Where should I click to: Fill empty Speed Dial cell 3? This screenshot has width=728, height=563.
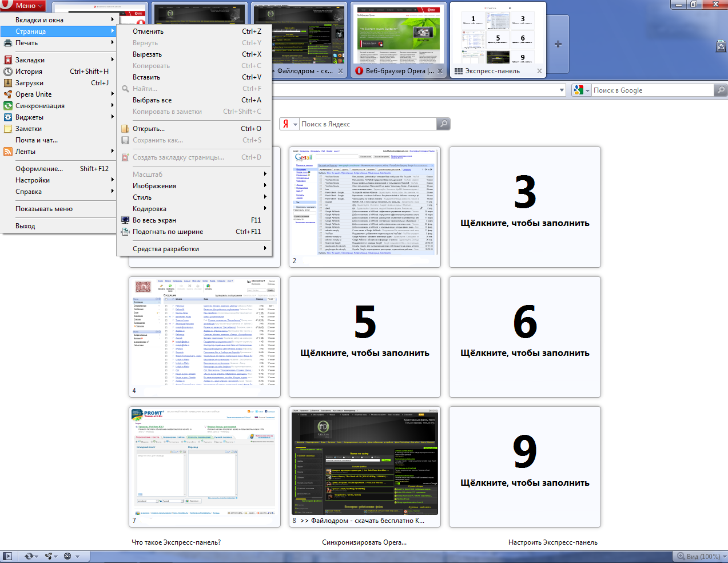pyautogui.click(x=525, y=207)
